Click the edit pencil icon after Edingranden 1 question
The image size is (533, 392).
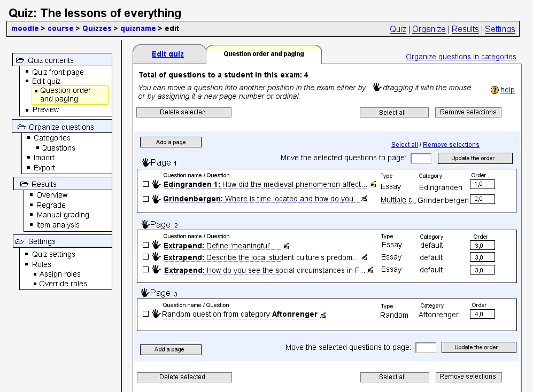pyautogui.click(x=373, y=184)
